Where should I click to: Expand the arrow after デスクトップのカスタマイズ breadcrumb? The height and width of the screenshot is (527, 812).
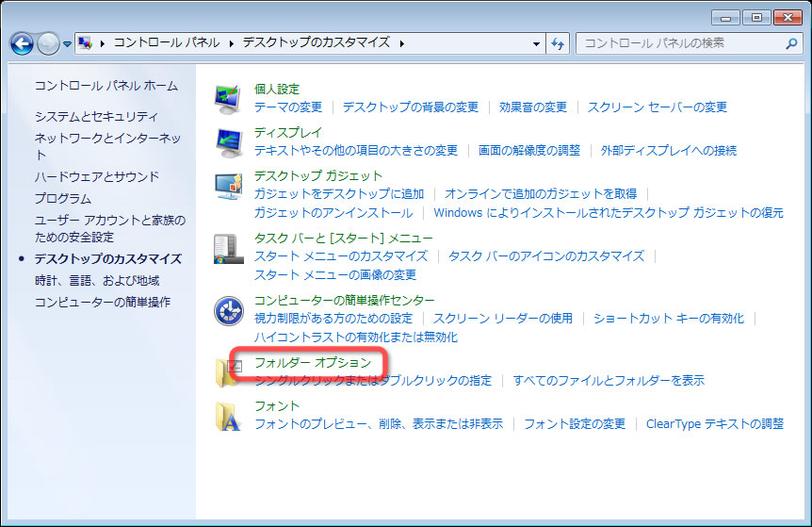[402, 43]
